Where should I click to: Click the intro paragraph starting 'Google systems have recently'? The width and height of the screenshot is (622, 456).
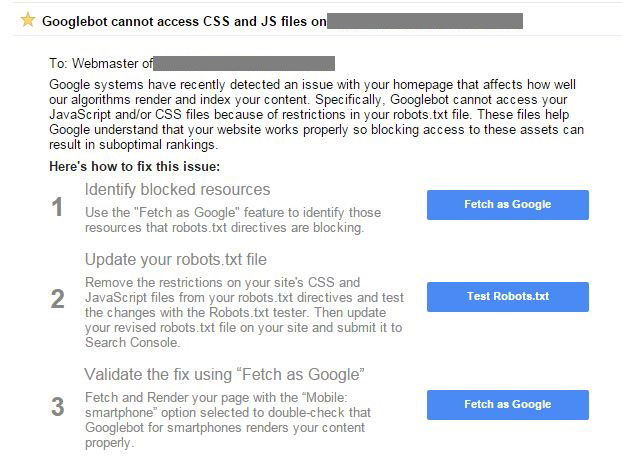[x=316, y=115]
